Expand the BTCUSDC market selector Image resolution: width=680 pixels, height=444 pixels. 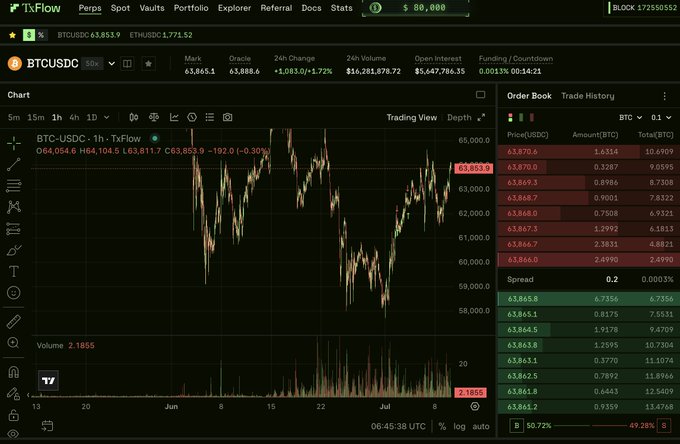[x=111, y=64]
